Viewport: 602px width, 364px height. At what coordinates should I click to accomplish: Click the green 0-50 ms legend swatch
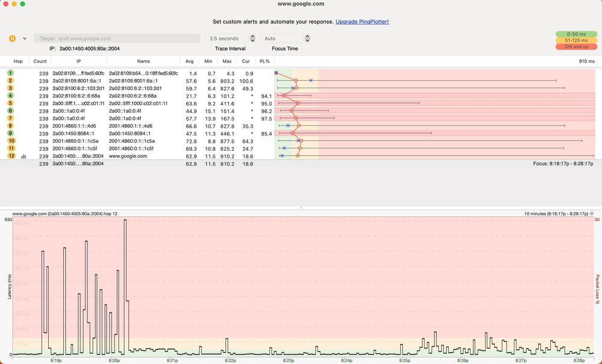click(x=576, y=34)
